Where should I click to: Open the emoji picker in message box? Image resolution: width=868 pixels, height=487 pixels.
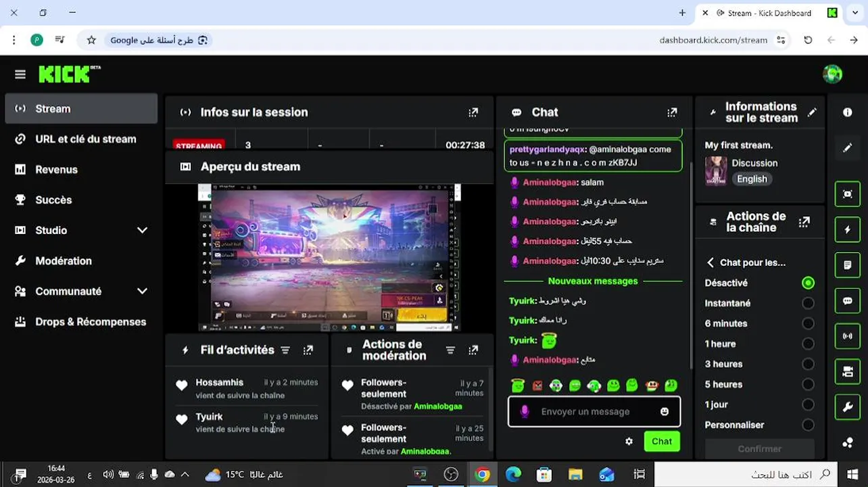(665, 411)
